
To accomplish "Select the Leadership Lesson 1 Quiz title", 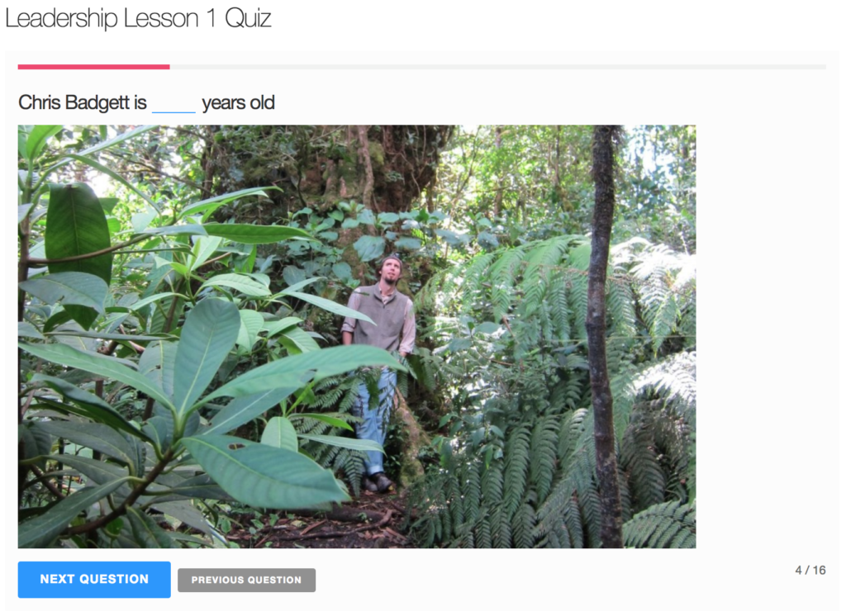I will coord(138,18).
